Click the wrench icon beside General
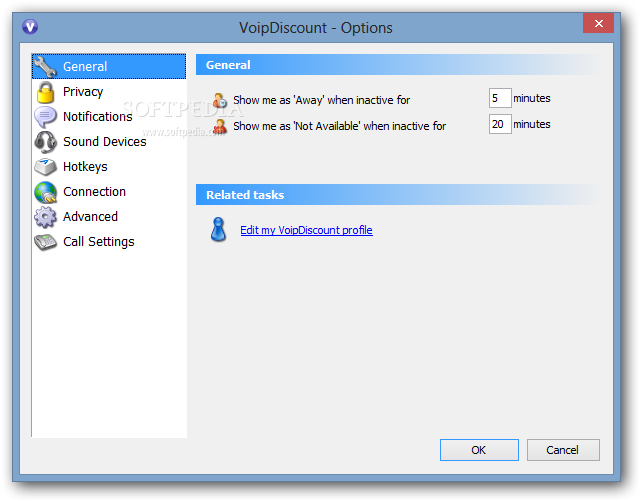This screenshot has height=502, width=641. (x=45, y=66)
